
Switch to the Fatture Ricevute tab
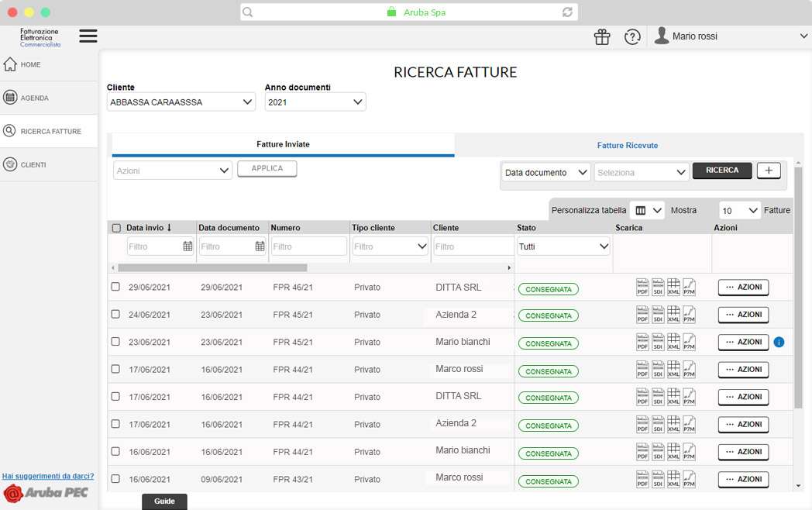pyautogui.click(x=627, y=145)
